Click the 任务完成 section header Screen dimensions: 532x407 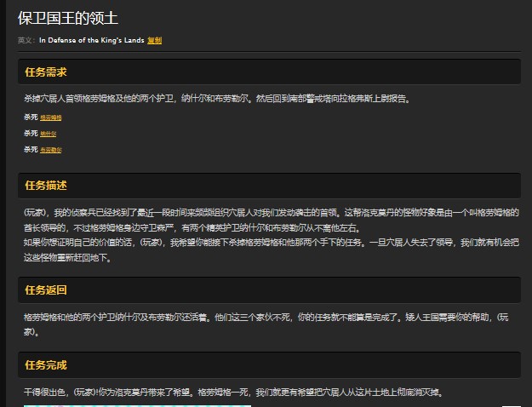46,364
